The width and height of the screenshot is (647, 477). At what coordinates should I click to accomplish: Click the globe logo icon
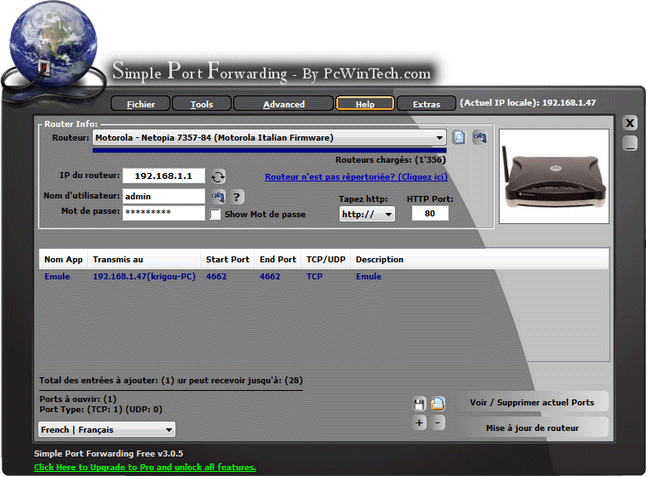tap(53, 43)
